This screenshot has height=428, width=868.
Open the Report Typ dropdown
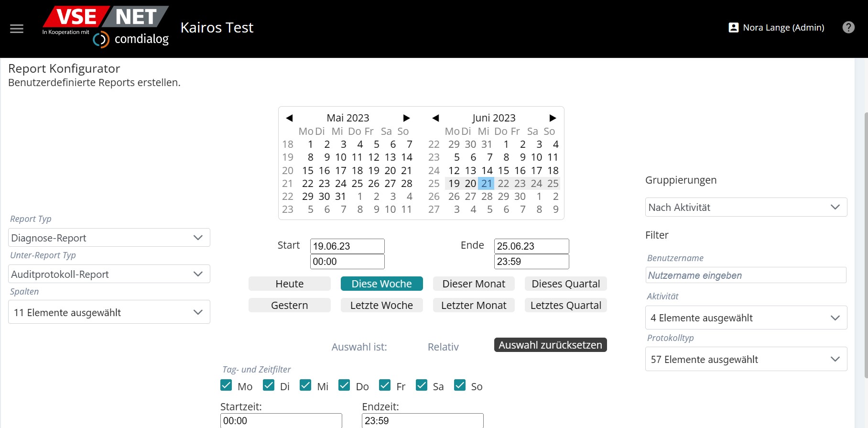click(109, 238)
